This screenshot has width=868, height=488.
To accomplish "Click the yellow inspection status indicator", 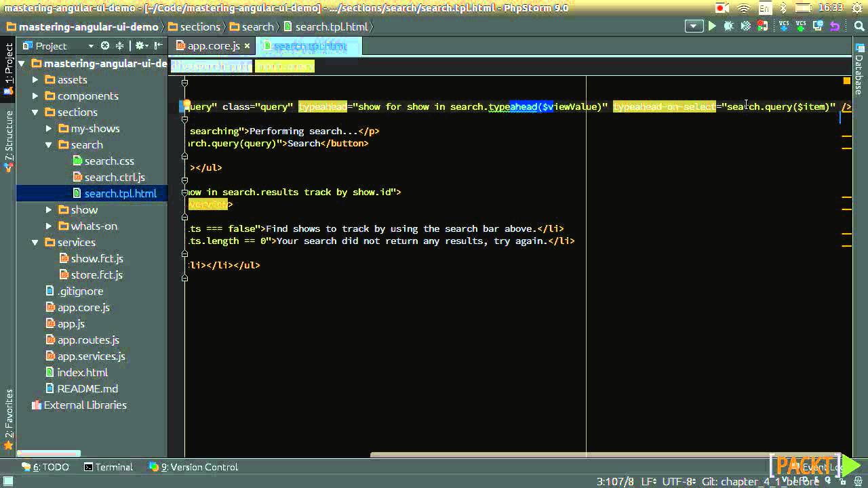I will [846, 81].
